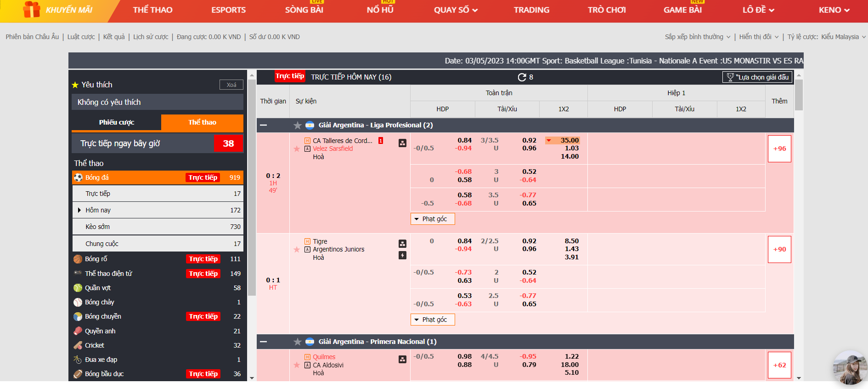The width and height of the screenshot is (868, 389).
Task: Open stats icon for Tigre match
Action: point(402,244)
